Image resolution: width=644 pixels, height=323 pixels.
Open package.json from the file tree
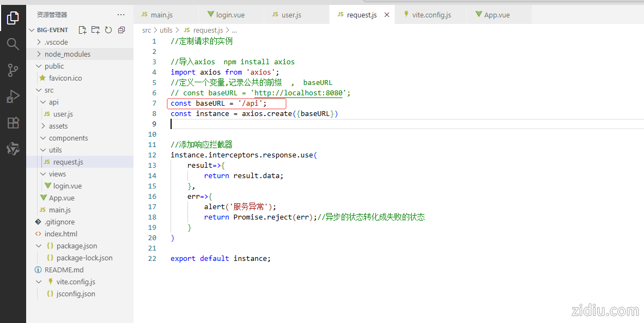(x=76, y=246)
